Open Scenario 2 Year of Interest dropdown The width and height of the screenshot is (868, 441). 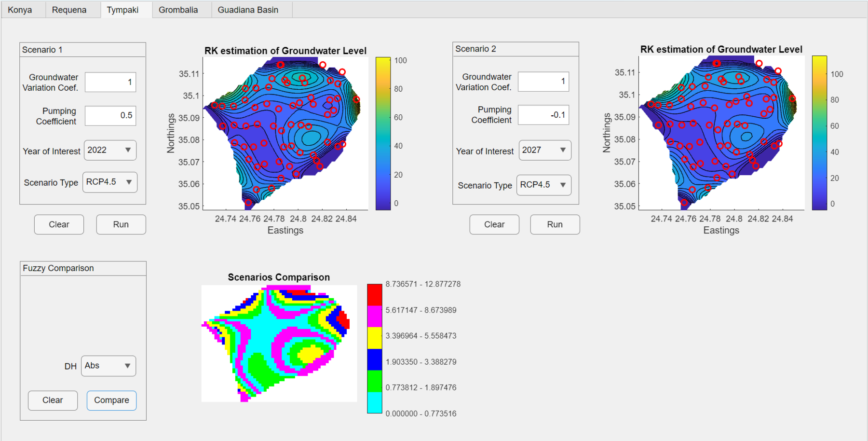544,150
